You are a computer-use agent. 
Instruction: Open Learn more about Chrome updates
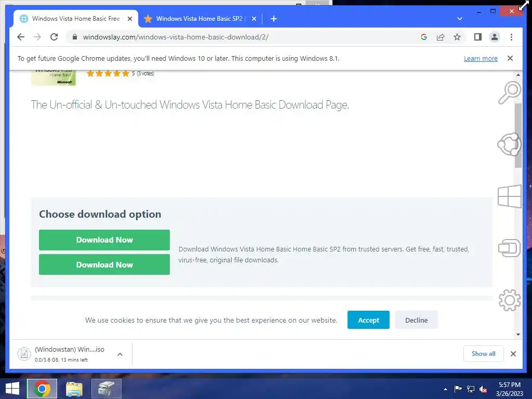481,58
